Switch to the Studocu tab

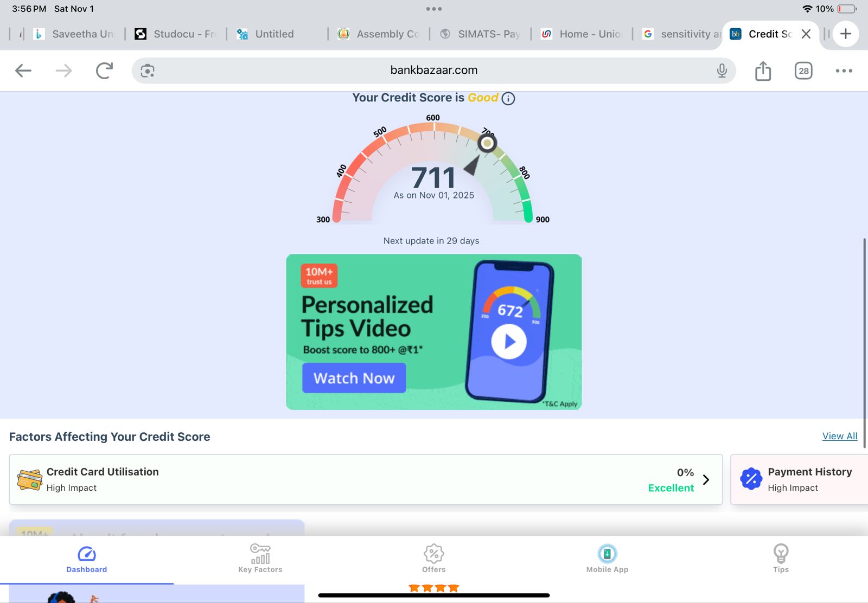[176, 34]
